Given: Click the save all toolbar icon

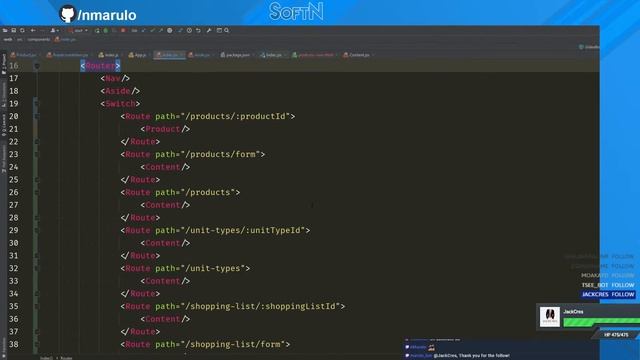Looking at the screenshot, I should click(13, 30).
